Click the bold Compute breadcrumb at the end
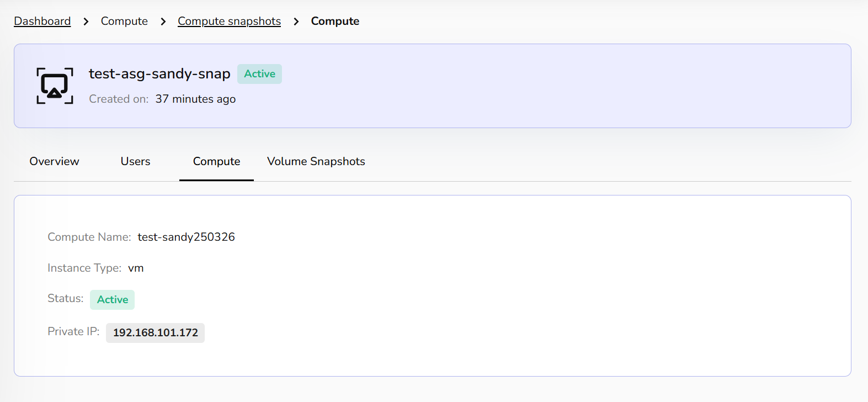 pos(335,21)
